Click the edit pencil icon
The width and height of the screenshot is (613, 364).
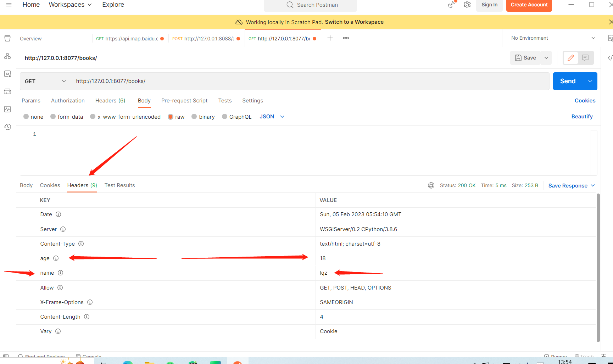tap(570, 58)
